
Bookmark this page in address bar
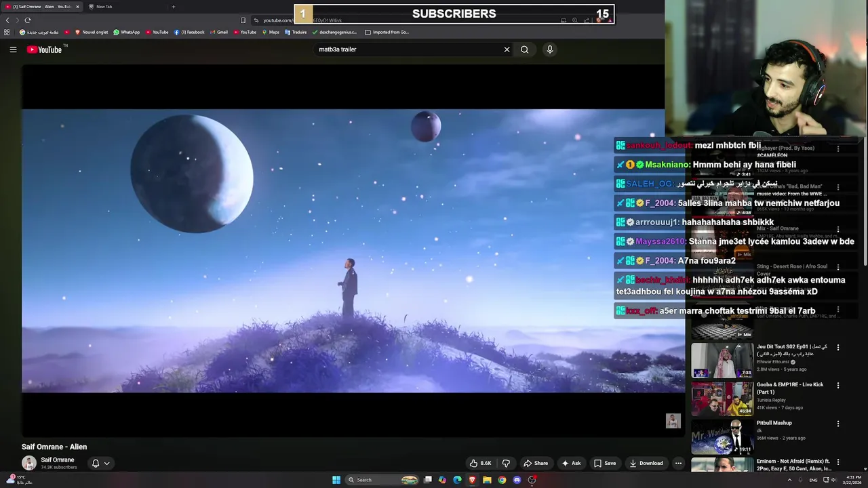tap(243, 20)
